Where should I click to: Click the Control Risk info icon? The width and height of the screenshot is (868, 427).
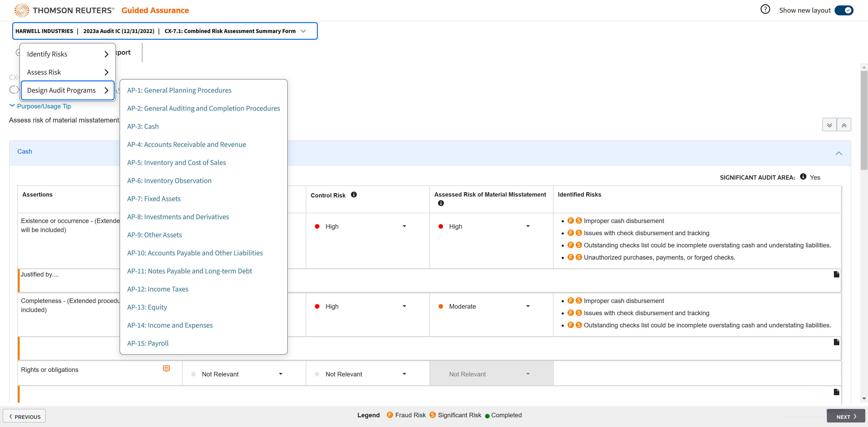pyautogui.click(x=354, y=195)
